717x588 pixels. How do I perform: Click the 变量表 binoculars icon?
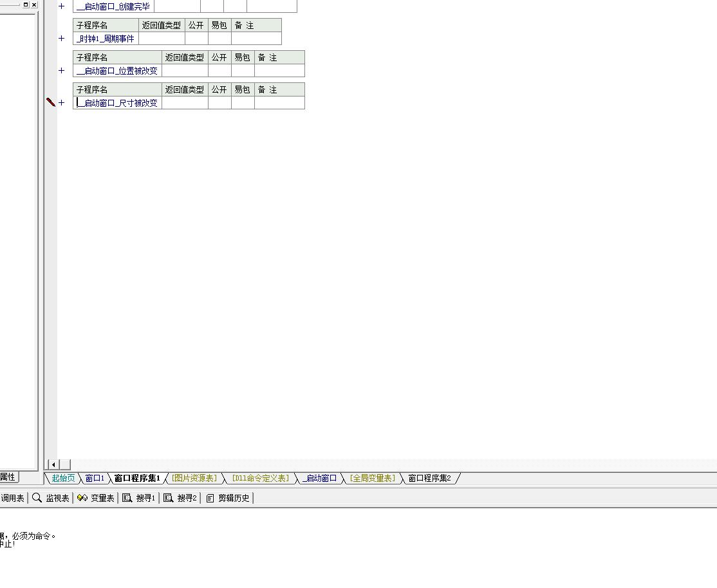82,498
